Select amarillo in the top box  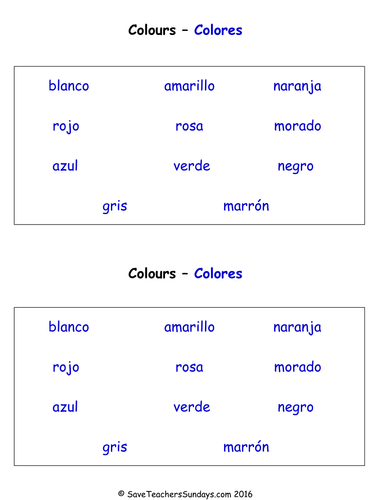(189, 86)
